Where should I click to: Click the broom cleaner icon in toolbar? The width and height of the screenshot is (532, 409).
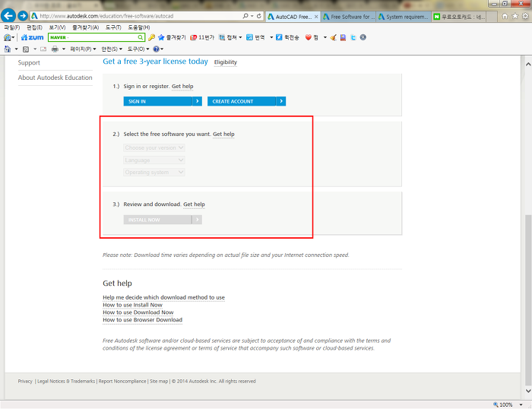tap(333, 37)
